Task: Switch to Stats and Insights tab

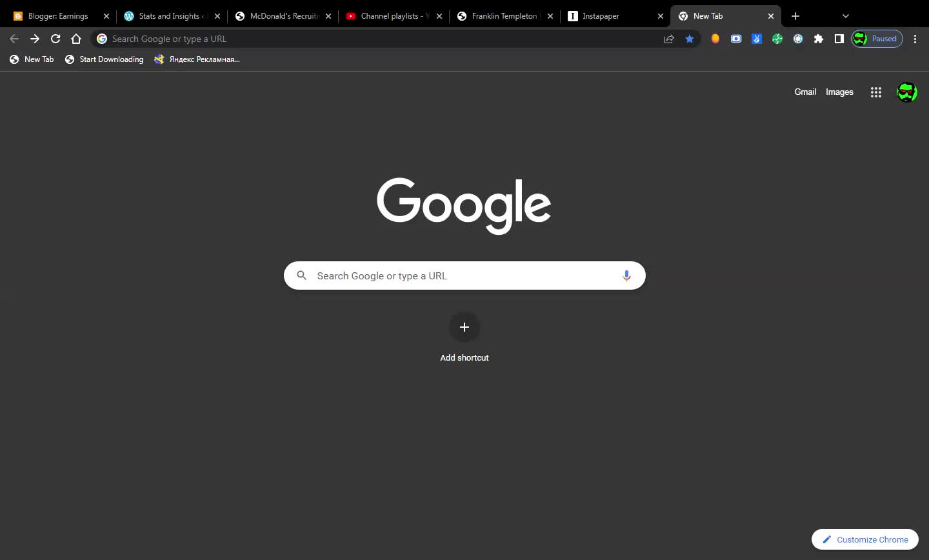Action: 172,16
